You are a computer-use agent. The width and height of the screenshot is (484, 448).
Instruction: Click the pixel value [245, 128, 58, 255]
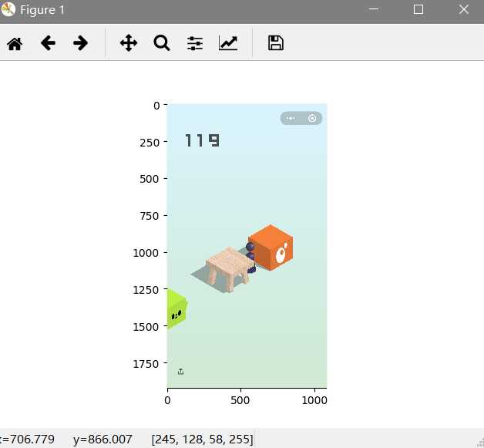[203, 439]
